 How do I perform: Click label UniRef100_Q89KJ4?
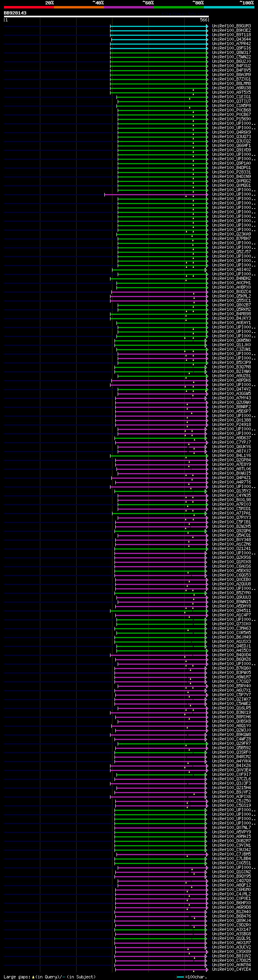[231, 921]
